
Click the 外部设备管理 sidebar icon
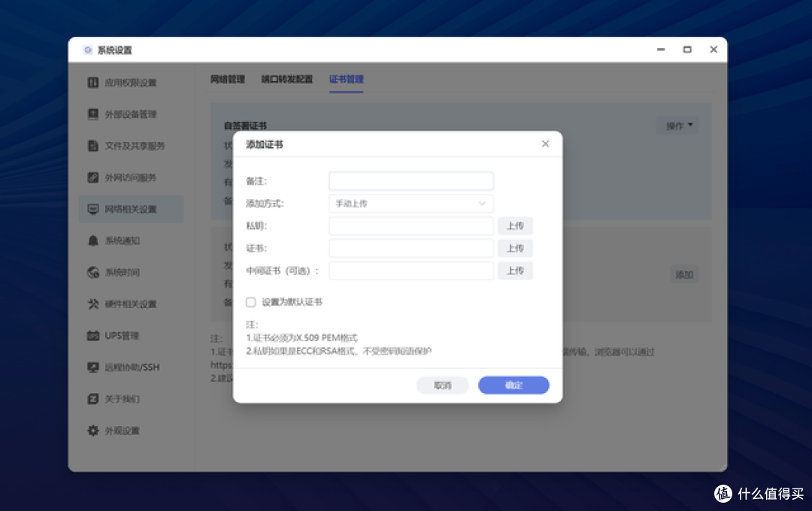[93, 114]
